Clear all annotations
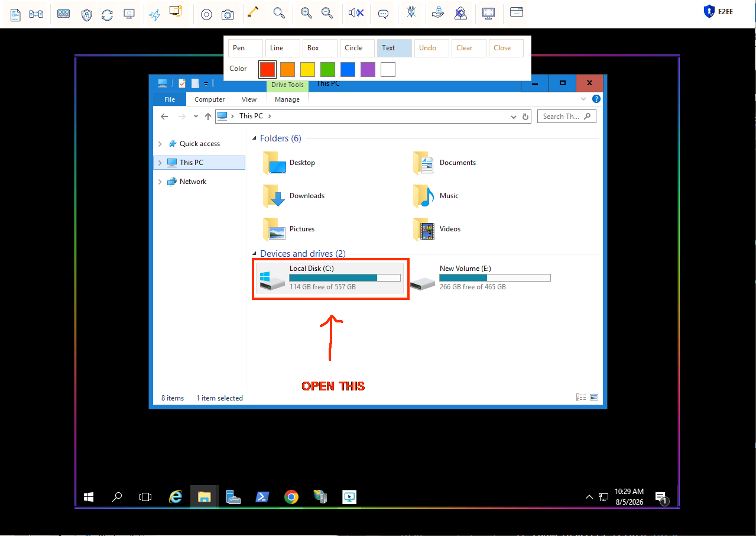 point(469,48)
